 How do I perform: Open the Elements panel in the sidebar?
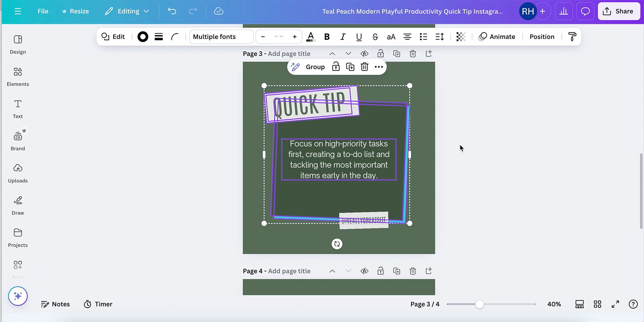(x=18, y=77)
